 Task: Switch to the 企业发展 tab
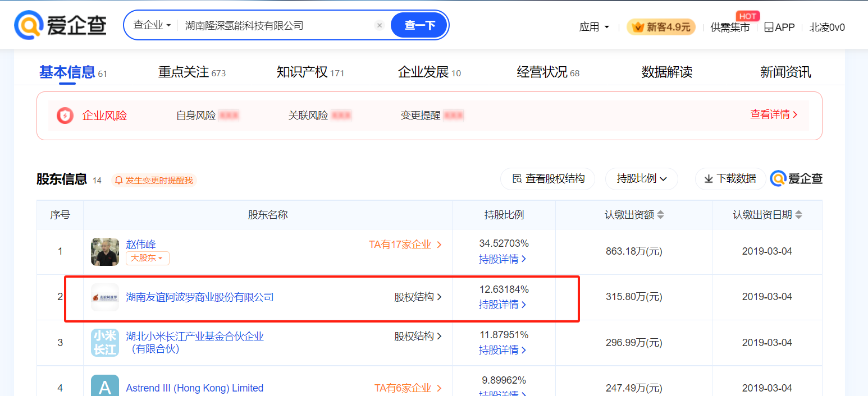click(430, 72)
